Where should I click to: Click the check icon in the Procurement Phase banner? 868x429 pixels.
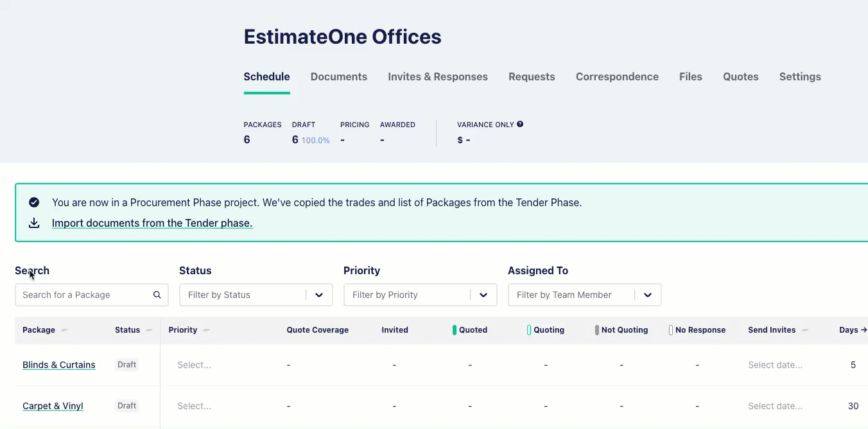point(34,202)
